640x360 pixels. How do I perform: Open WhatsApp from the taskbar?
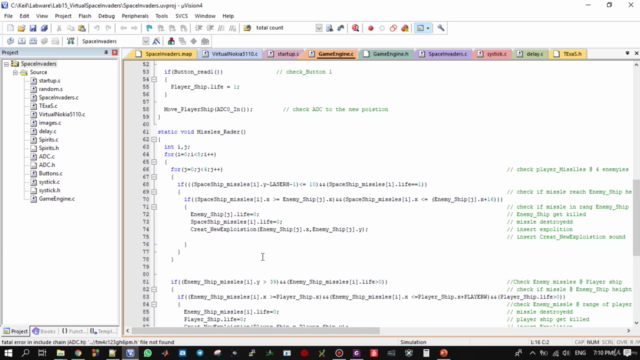click(x=148, y=353)
